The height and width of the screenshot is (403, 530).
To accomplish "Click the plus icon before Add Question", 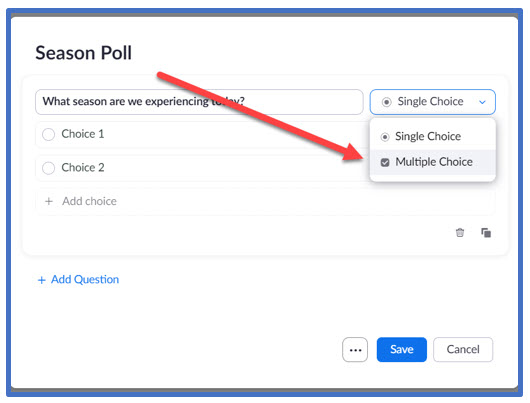I will pyautogui.click(x=42, y=280).
